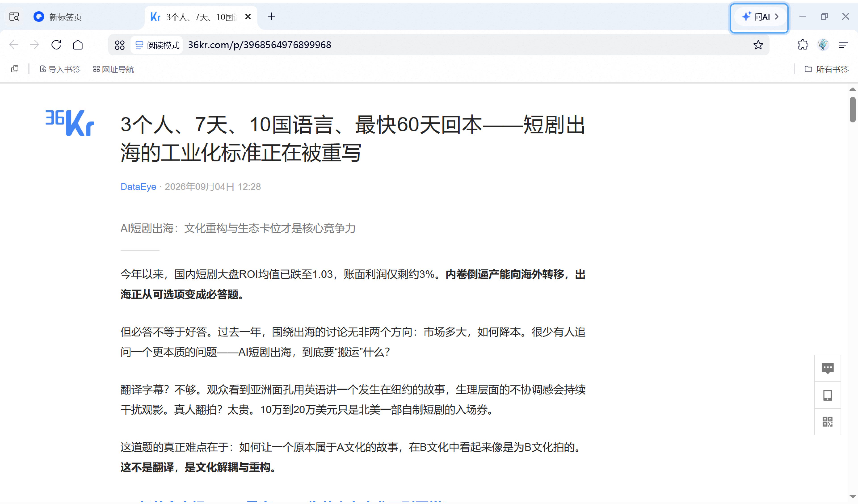Screen dimensions: 858x504
Task: Open a new tab with plus button
Action: tap(271, 16)
